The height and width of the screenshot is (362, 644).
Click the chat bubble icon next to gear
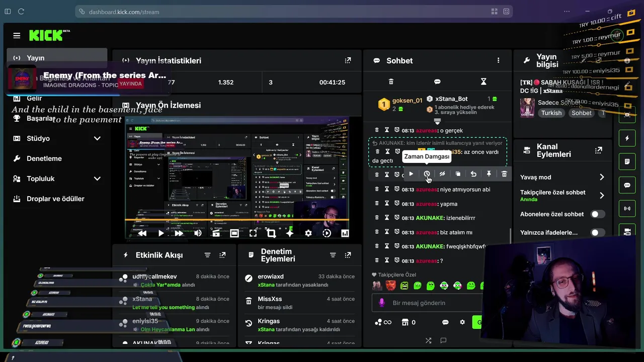pyautogui.click(x=445, y=322)
